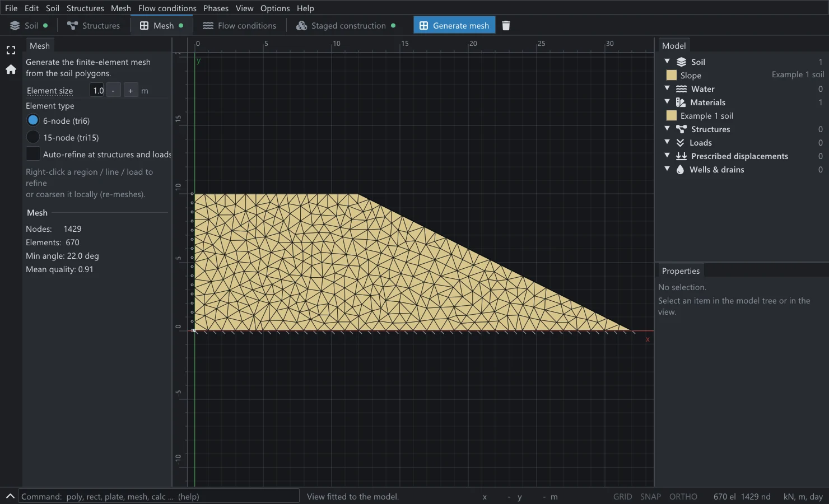Open the Soil menu
Screen dimensions: 829x504
(x=53, y=8)
